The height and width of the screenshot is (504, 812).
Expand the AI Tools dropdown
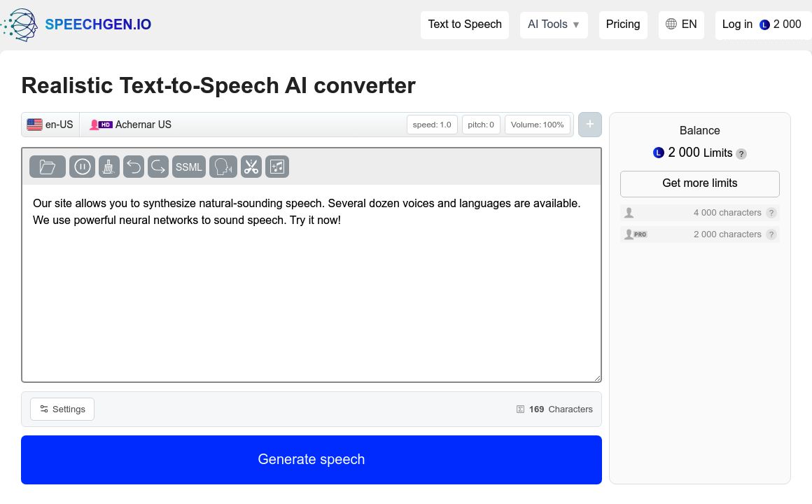[x=554, y=24]
